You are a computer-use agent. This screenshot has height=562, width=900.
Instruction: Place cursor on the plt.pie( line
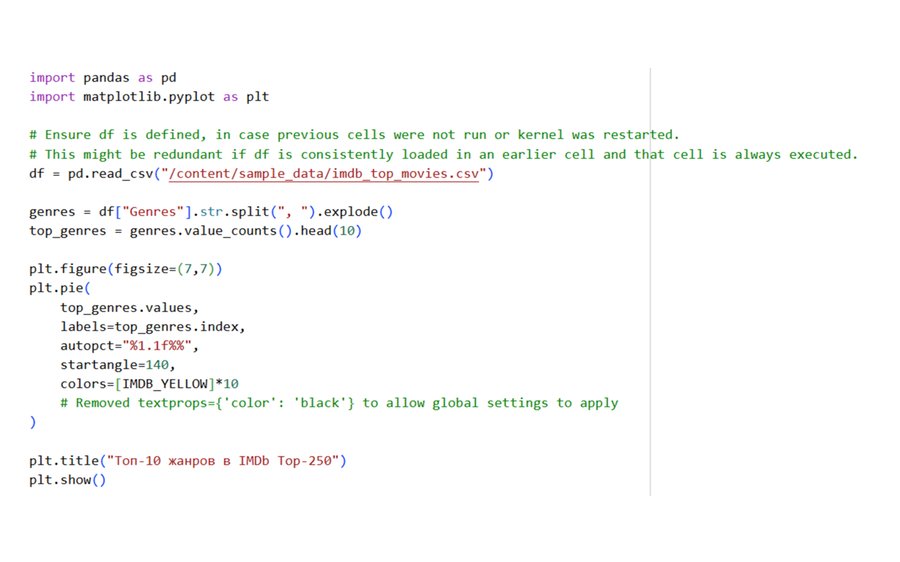[x=60, y=288]
